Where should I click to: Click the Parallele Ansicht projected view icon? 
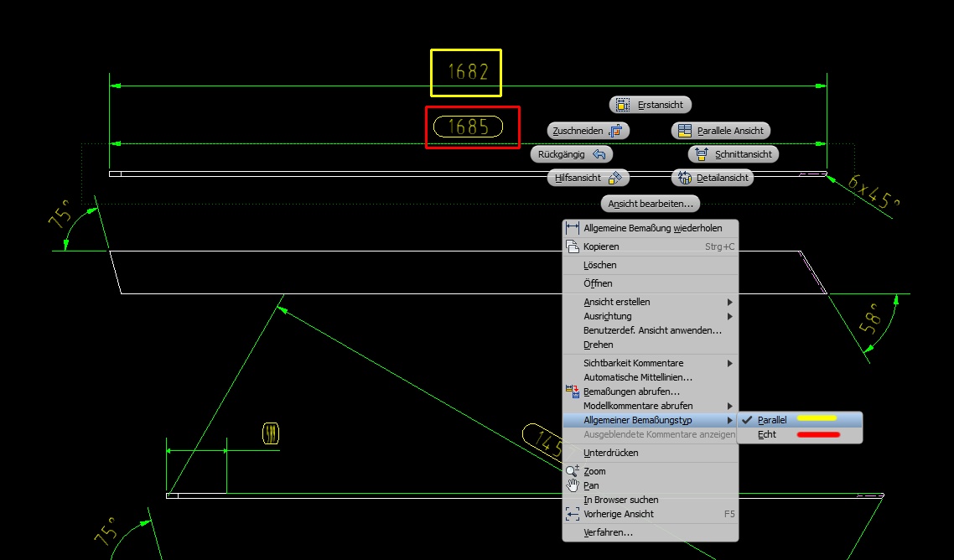tap(685, 131)
